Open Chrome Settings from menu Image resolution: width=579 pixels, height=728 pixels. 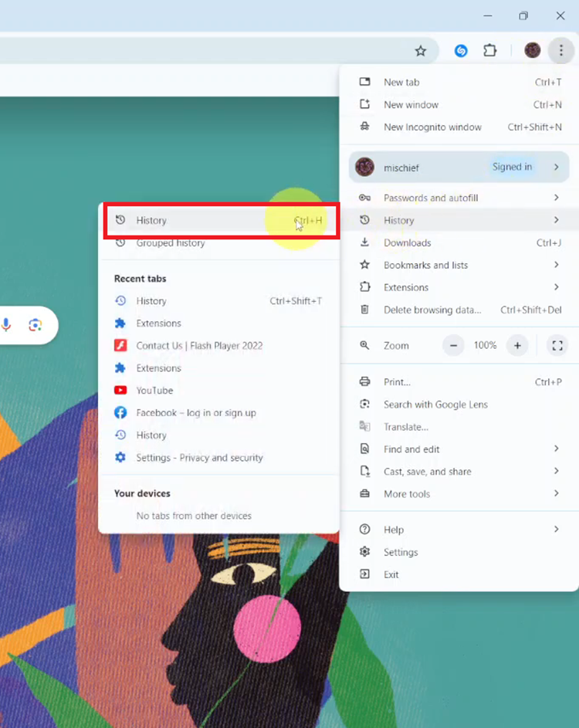click(x=459, y=552)
